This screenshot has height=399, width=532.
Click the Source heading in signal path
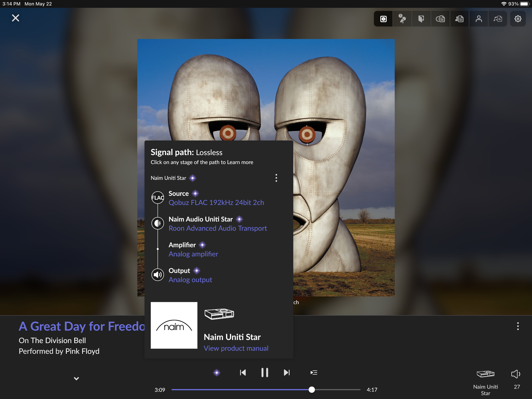click(x=178, y=193)
